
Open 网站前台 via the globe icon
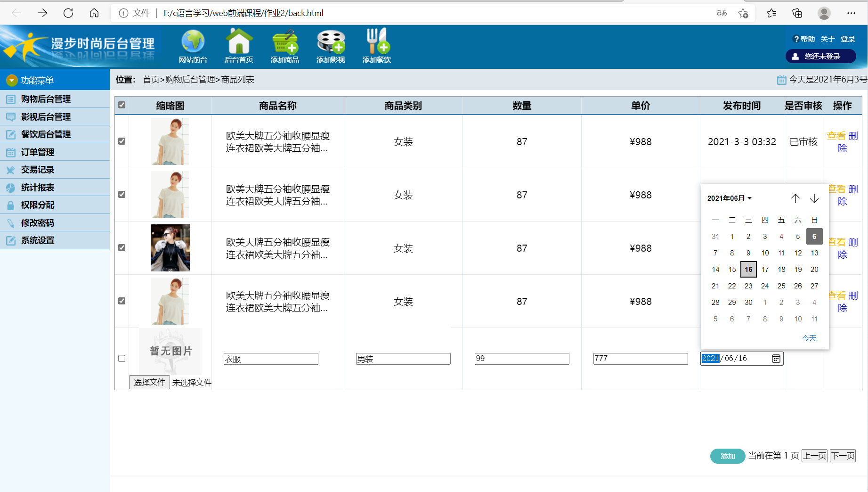(193, 45)
